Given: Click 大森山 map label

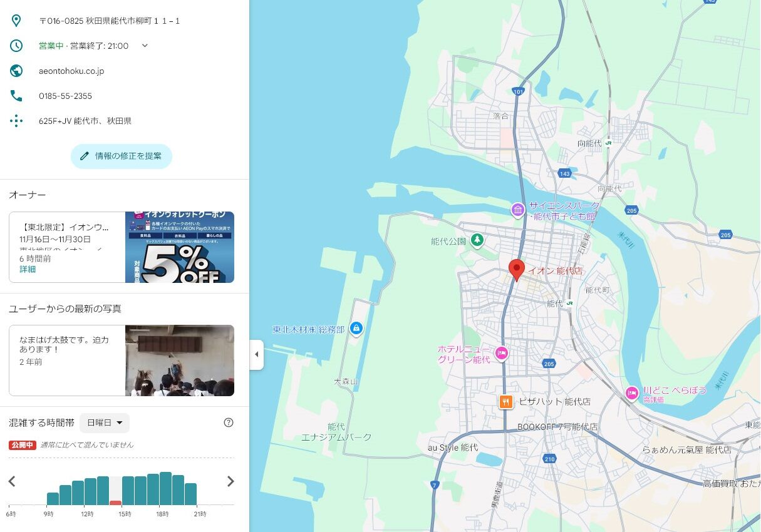Looking at the screenshot, I should coord(345,381).
